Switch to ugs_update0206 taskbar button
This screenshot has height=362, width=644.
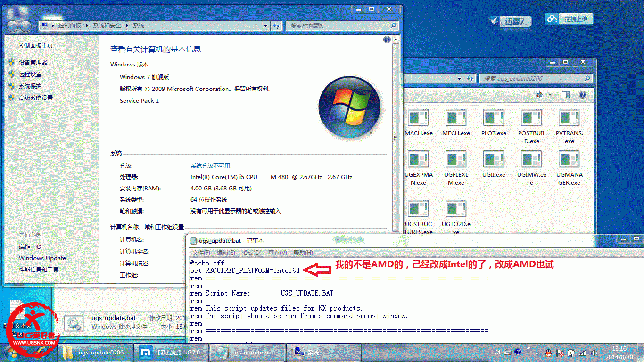[94, 353]
